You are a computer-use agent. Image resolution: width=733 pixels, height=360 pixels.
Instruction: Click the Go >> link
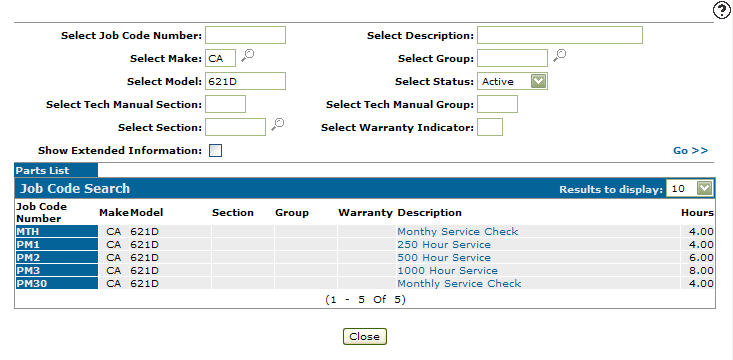(x=690, y=151)
